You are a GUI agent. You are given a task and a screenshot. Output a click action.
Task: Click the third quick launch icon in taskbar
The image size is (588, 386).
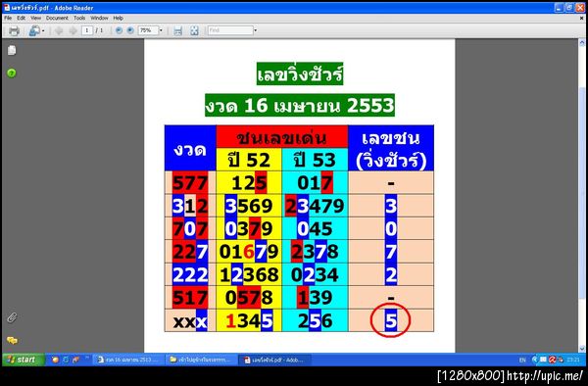tap(76, 360)
